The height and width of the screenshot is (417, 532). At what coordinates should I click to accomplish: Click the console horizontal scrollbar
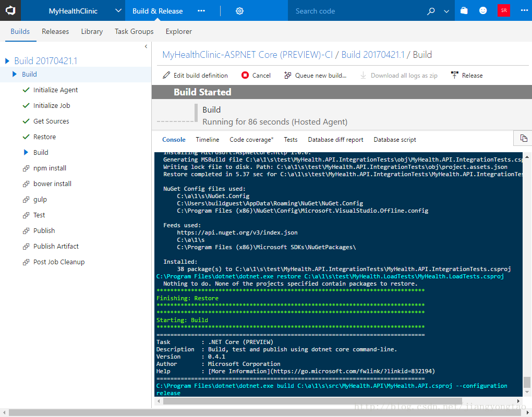[x=312, y=401]
